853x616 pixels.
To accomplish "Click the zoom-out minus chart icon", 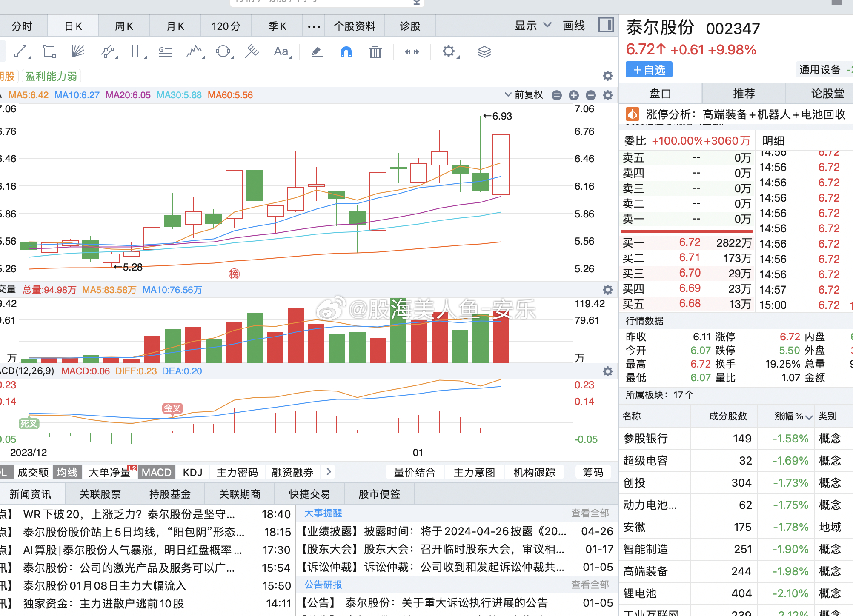I will coord(590,95).
